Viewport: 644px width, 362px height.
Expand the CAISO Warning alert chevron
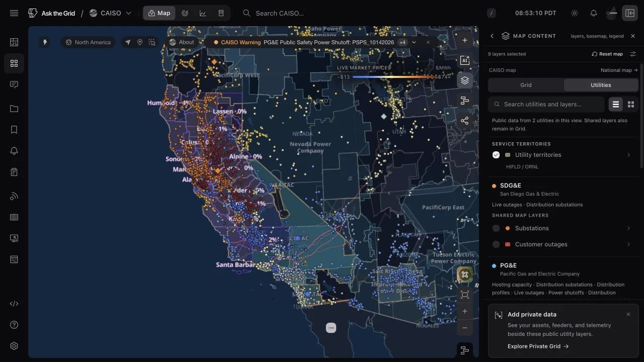point(414,42)
